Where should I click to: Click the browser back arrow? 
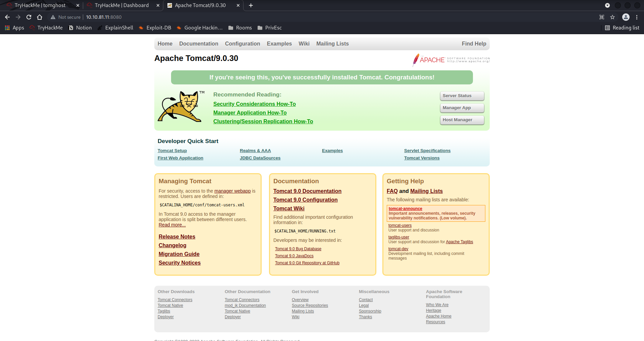[x=7, y=17]
